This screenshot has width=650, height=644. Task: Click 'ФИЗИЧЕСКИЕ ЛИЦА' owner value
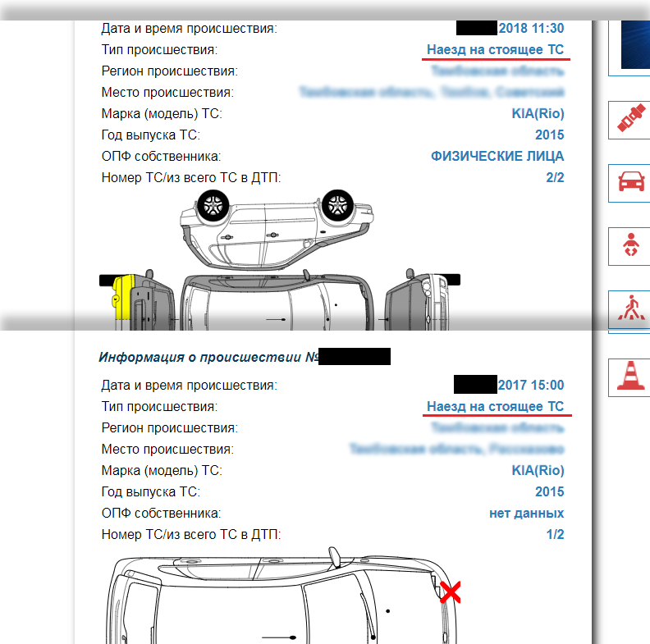[497, 156]
